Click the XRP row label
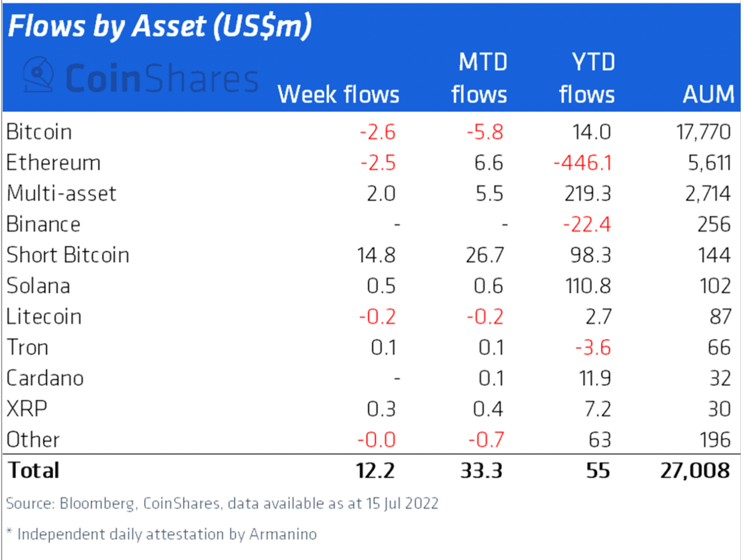The width and height of the screenshot is (744, 560). point(27,409)
